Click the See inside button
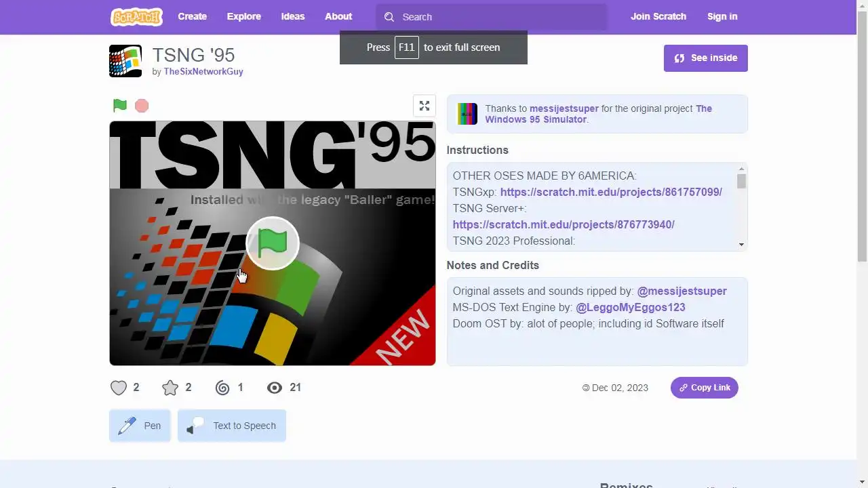Viewport: 868px width, 488px height. (x=706, y=58)
